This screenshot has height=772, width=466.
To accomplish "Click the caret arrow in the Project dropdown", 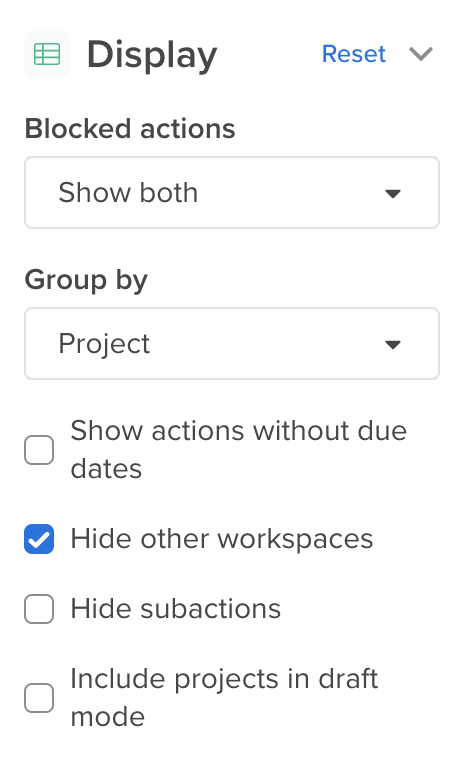I will [393, 345].
